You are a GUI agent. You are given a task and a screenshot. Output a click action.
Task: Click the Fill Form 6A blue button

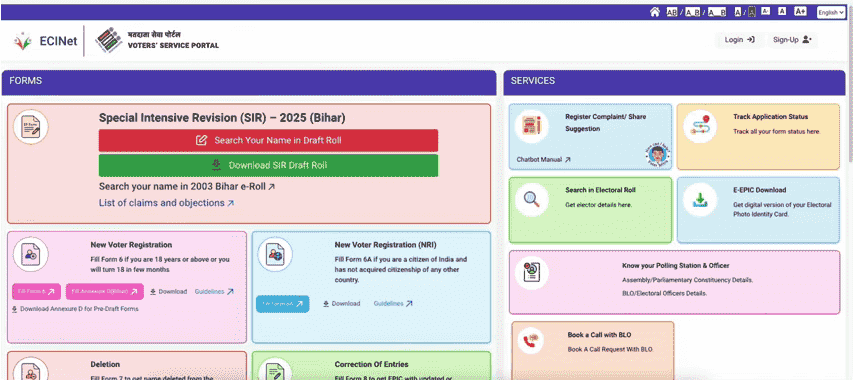283,304
